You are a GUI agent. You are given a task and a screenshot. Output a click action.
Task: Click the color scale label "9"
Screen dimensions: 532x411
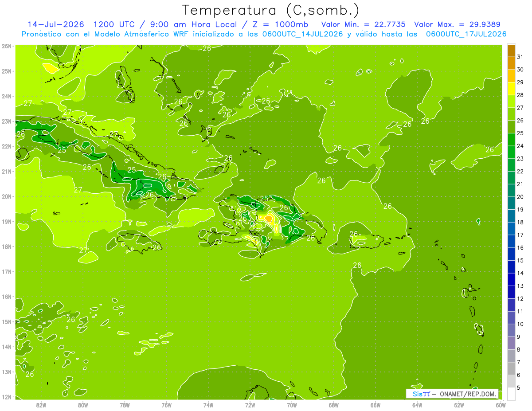(519, 337)
